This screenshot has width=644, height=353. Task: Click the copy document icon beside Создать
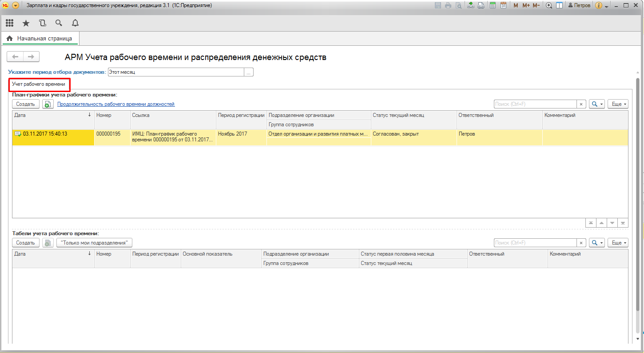tap(48, 104)
